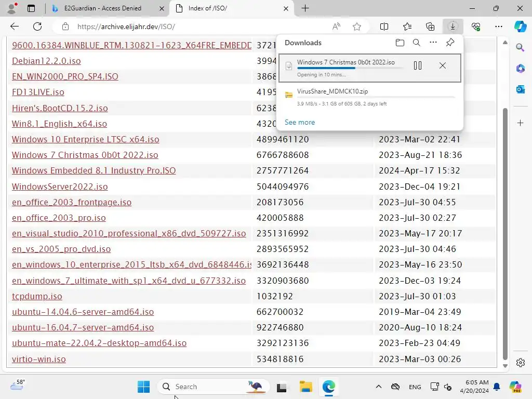
Task: Open ubuntu-mate-22.04.2-desktop-amd64.iso link
Action: 99,343
